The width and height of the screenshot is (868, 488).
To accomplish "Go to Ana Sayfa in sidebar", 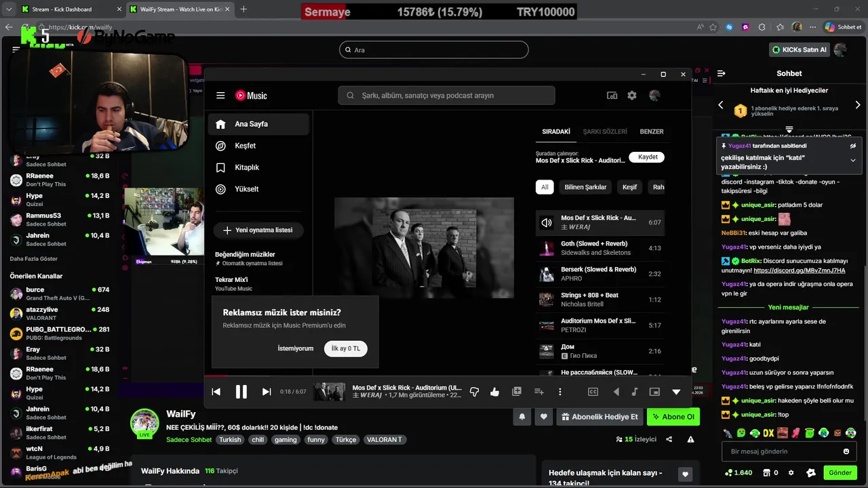I will point(258,124).
